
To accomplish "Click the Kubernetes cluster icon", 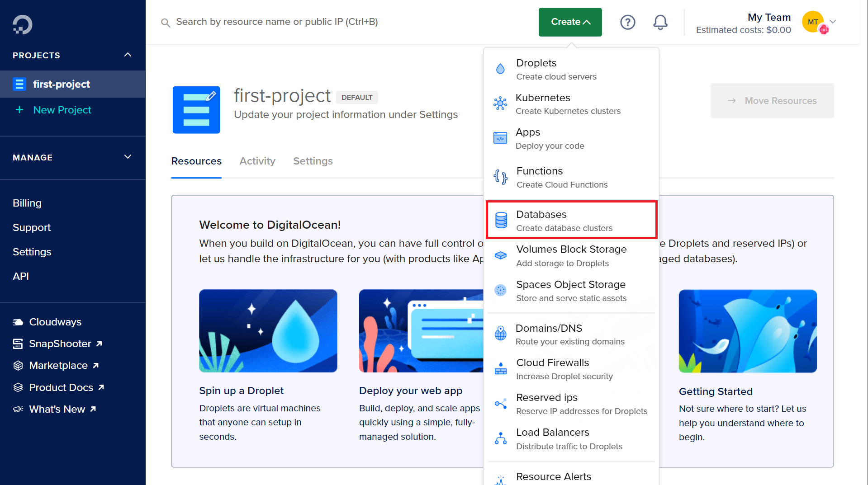I will click(500, 104).
